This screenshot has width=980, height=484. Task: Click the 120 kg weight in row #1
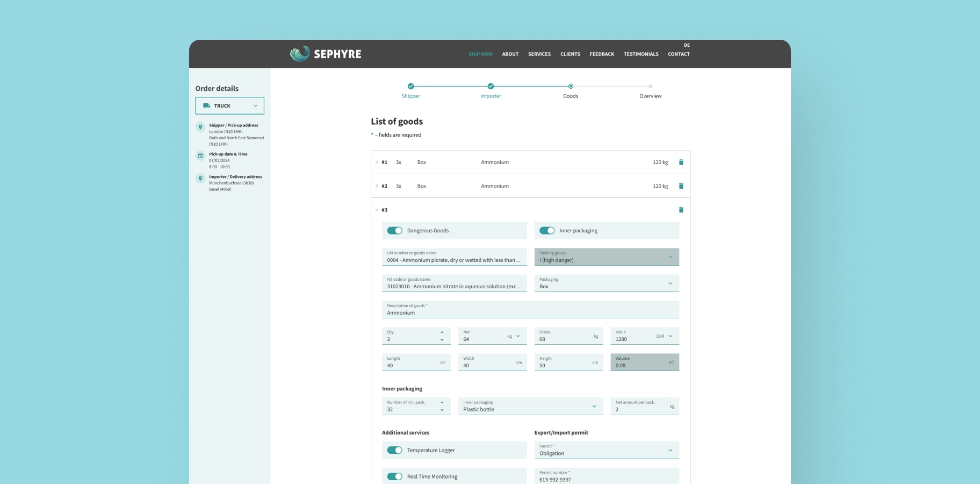(660, 162)
